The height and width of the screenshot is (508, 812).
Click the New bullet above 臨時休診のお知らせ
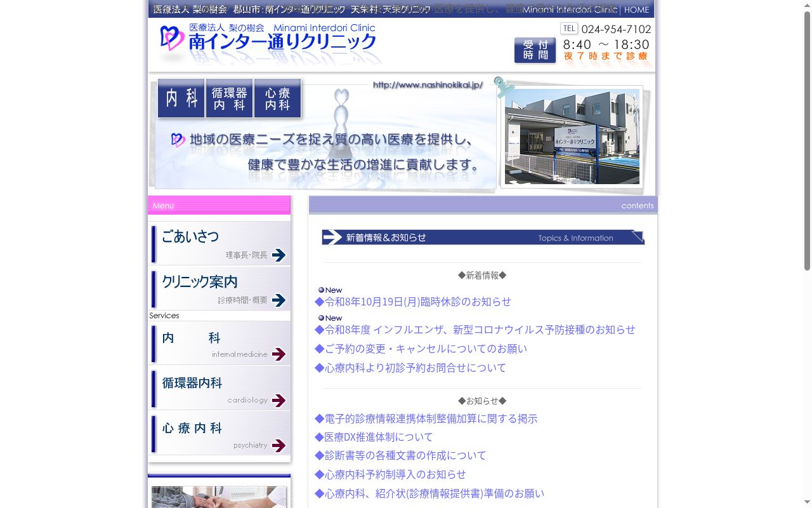click(x=330, y=290)
